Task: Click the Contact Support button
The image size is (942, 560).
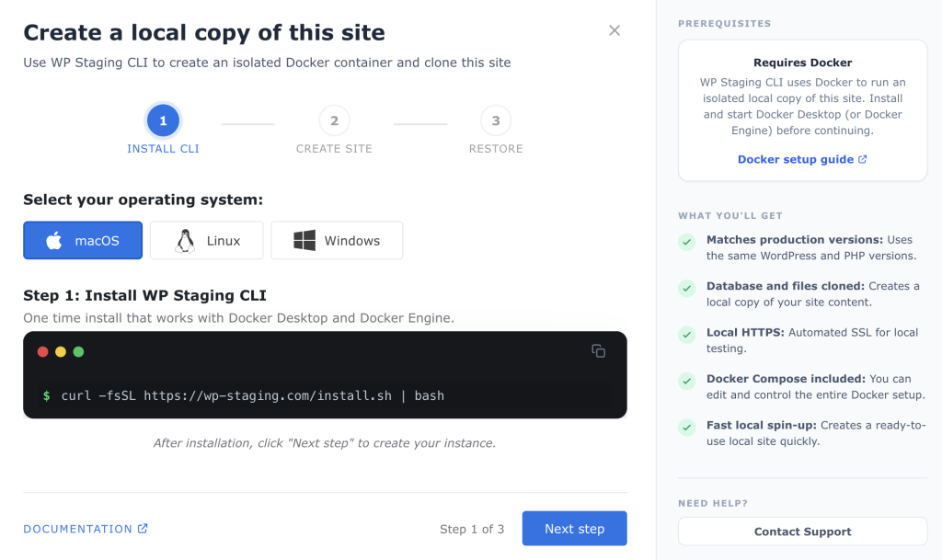Action: pos(802,531)
